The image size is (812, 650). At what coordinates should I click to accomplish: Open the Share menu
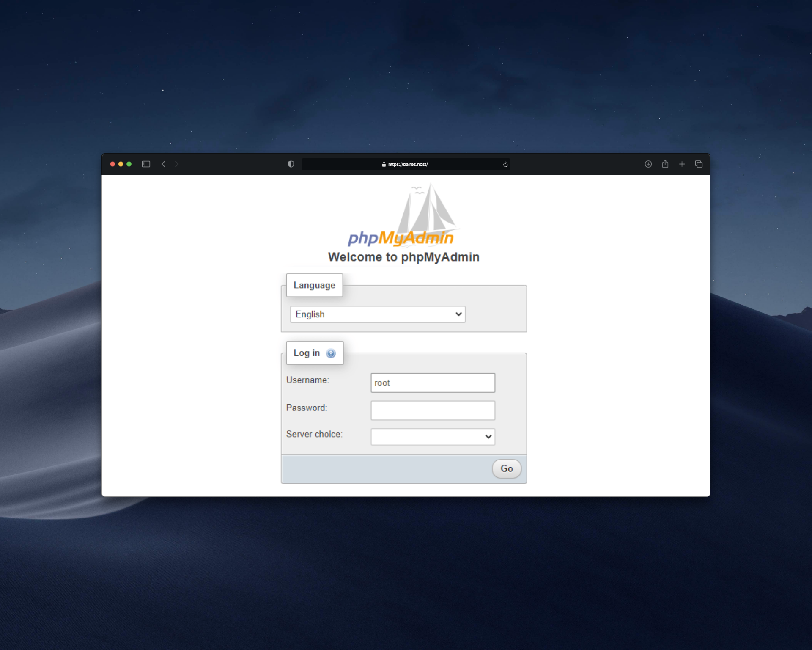tap(665, 164)
